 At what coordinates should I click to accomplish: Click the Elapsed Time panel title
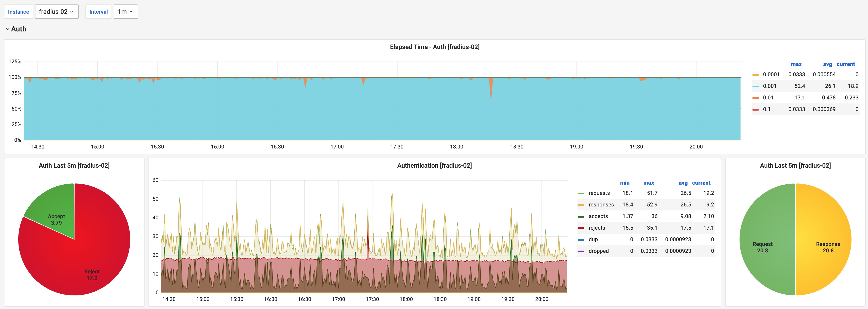[434, 47]
